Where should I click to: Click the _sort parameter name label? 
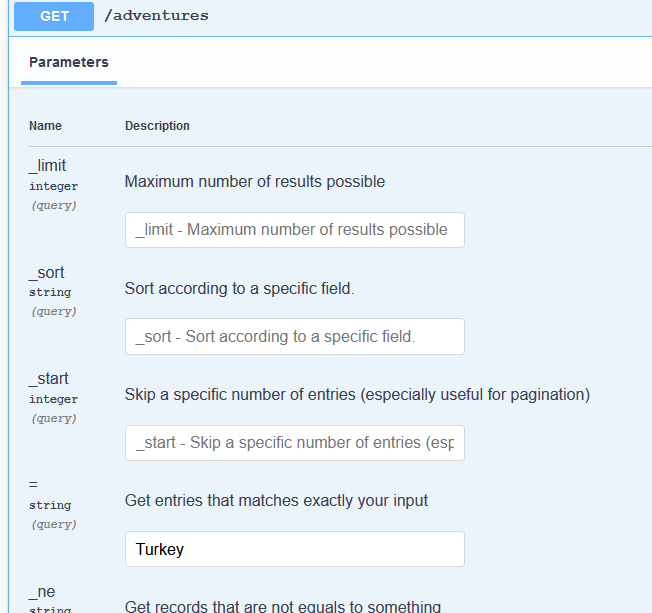pos(46,273)
